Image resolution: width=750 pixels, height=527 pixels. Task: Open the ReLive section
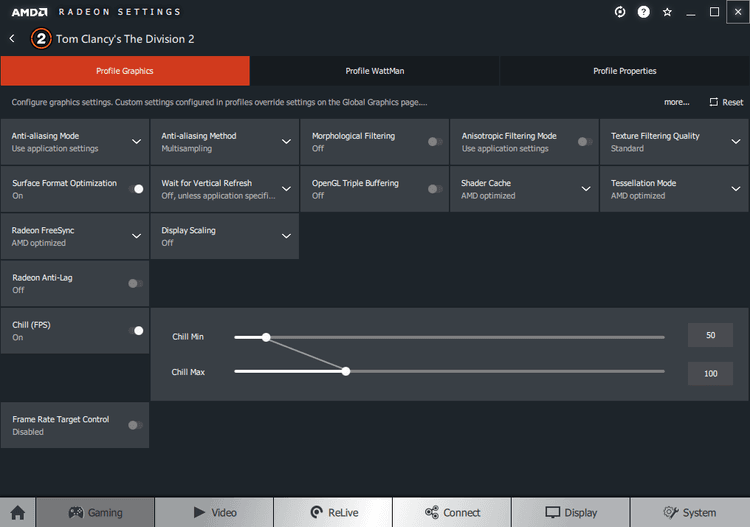333,512
